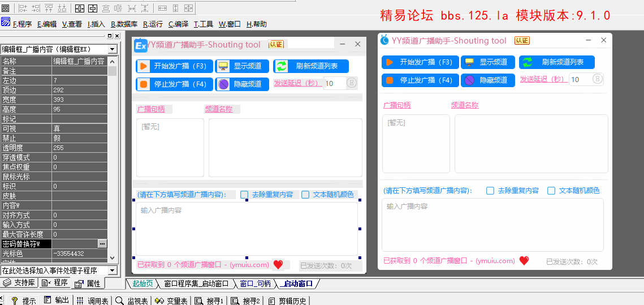Check 文本随机颜色 in the preview window
Image resolution: width=644 pixels, height=305 pixels.
551,190
